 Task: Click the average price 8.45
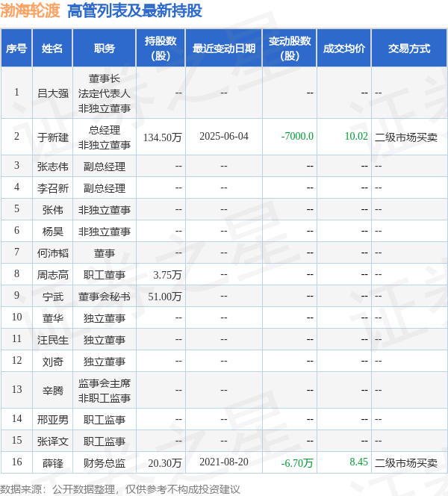[359, 462]
